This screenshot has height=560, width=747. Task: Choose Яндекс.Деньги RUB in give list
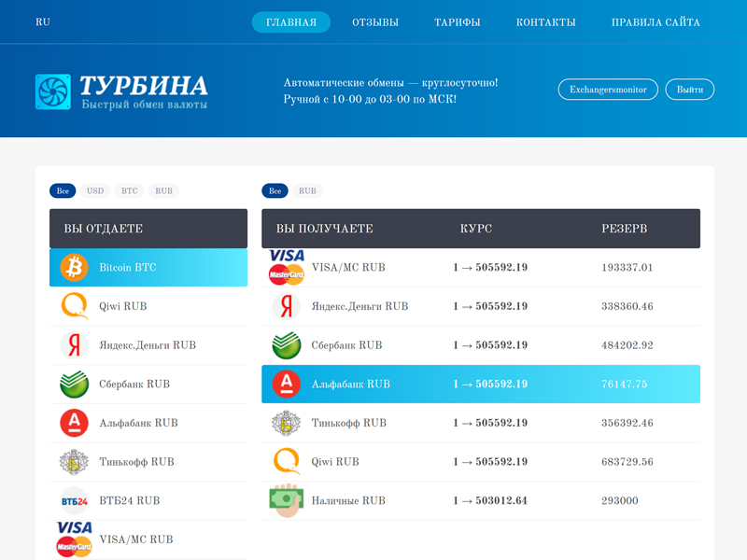tap(148, 345)
